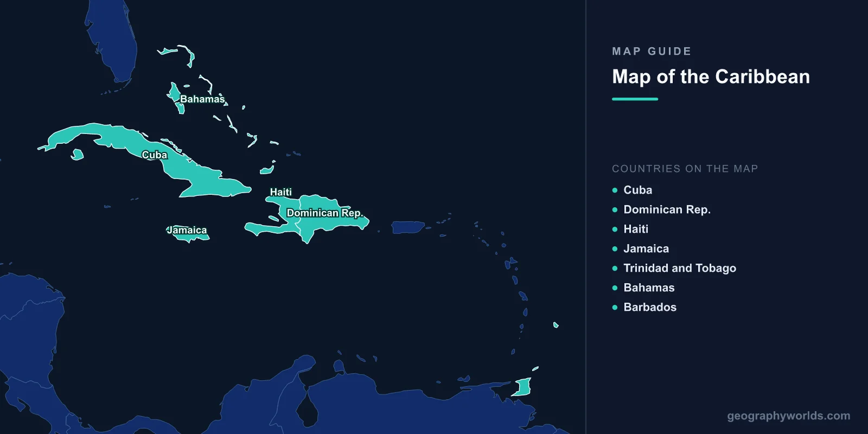The height and width of the screenshot is (434, 868).
Task: Click the dark blue Puerto Rico island
Action: tap(407, 227)
